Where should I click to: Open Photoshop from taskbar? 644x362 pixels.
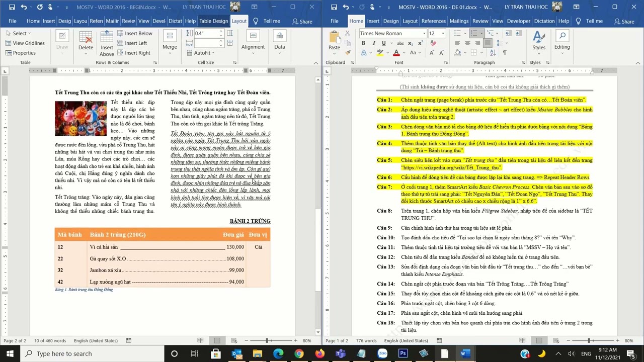[x=403, y=353]
